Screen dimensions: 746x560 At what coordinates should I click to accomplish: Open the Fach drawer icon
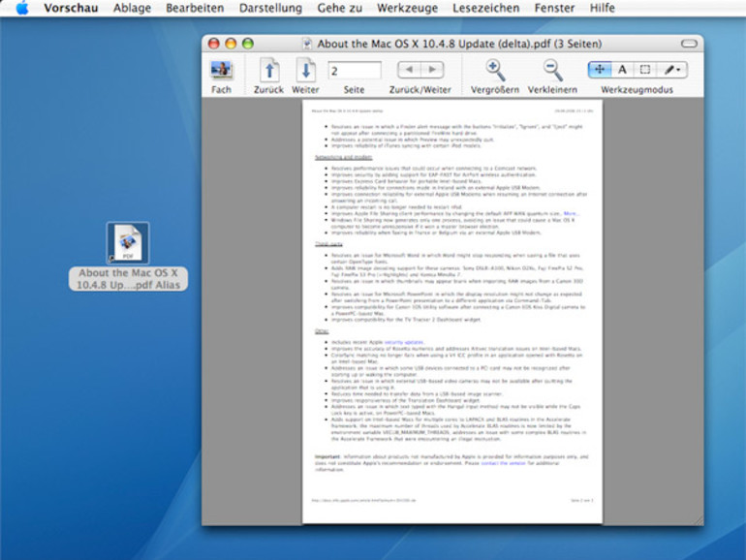coord(221,71)
